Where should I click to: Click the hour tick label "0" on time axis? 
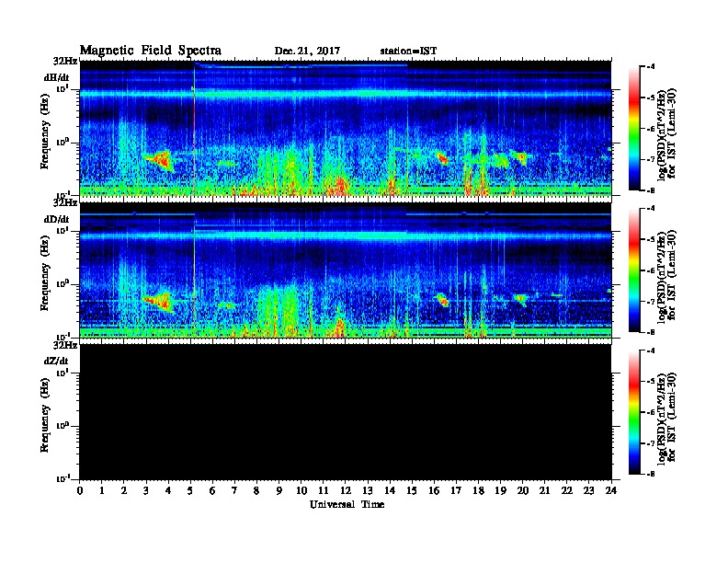(80, 491)
